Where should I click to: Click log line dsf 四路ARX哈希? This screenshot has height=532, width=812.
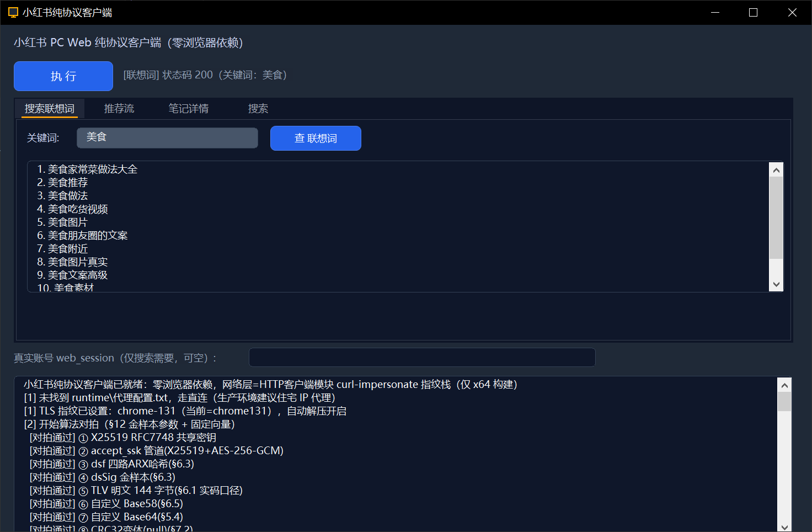pyautogui.click(x=111, y=464)
